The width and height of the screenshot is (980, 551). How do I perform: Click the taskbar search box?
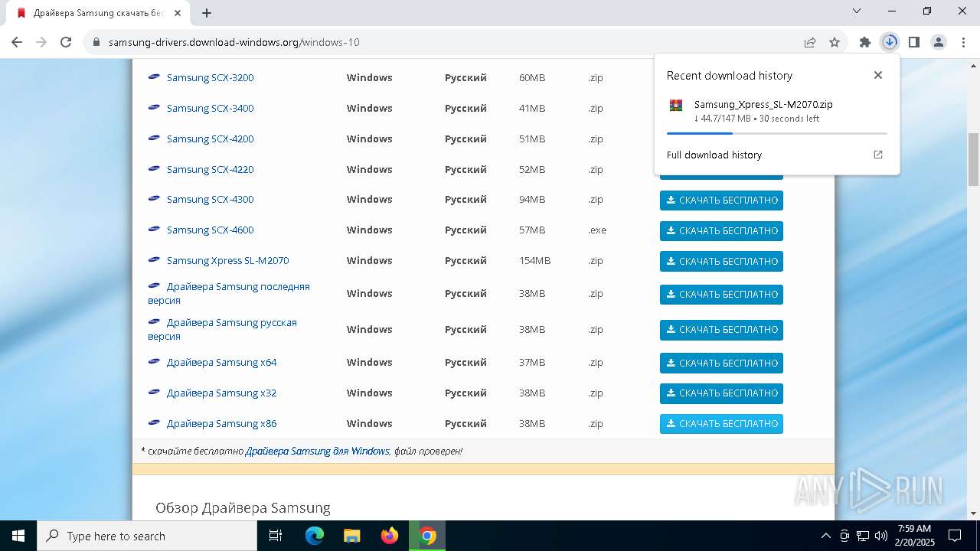(x=147, y=536)
